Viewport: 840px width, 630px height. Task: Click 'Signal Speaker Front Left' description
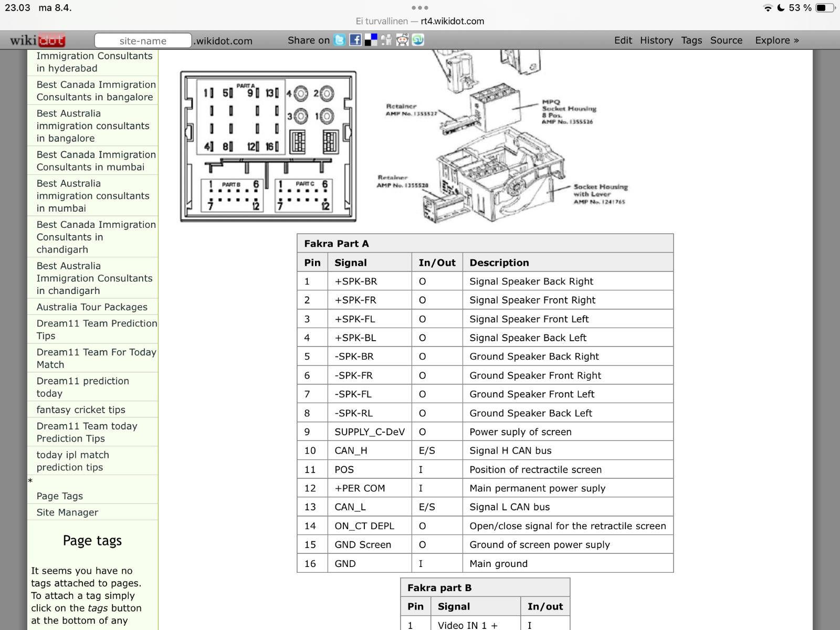point(568,319)
